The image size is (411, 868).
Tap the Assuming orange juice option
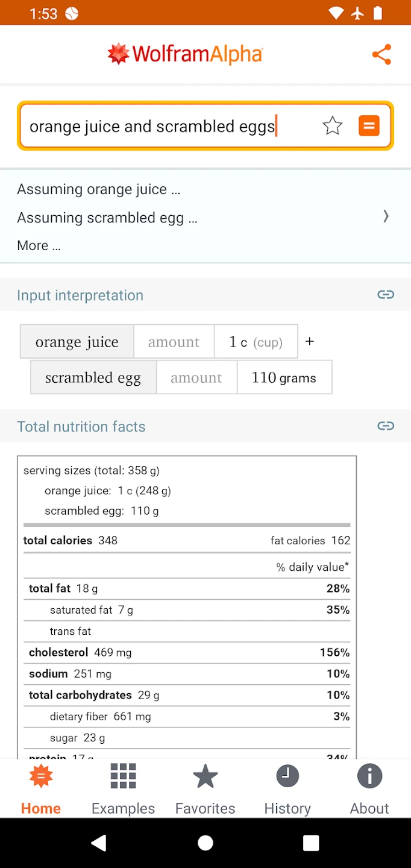98,189
